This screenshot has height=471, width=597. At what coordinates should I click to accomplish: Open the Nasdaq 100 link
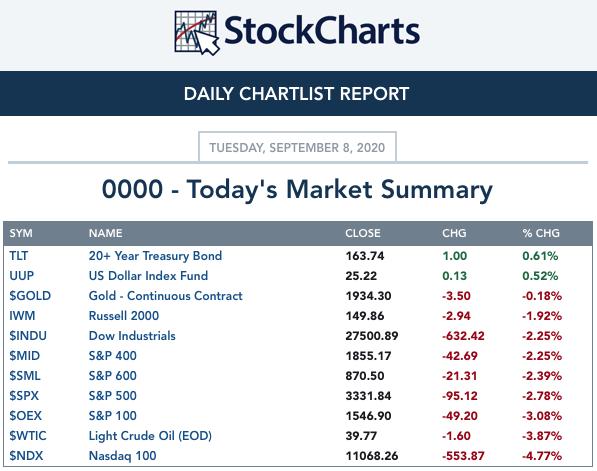pos(123,456)
